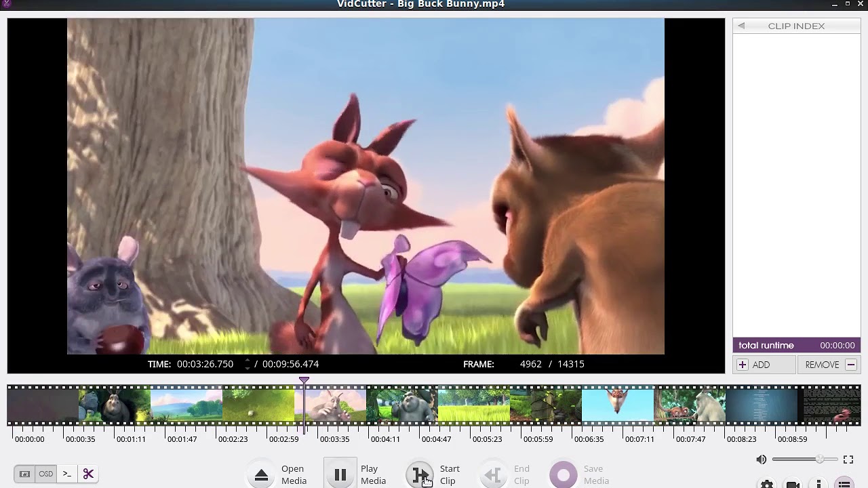
Task: Toggle smart cut scissors mode
Action: 88,474
